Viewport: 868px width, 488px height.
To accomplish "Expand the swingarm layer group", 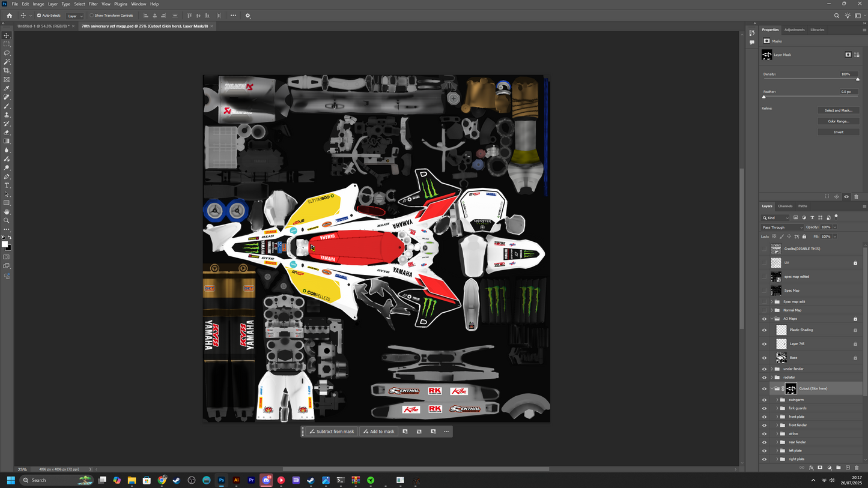I will 777,400.
